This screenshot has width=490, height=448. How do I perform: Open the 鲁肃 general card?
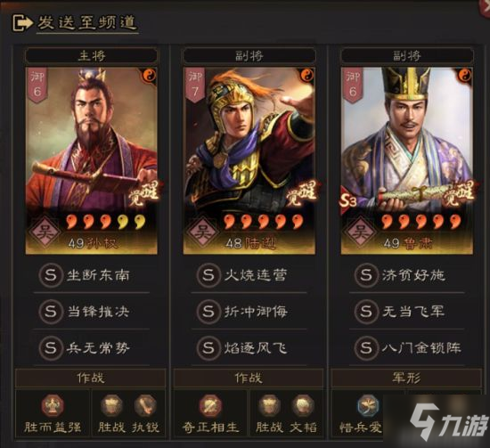[x=407, y=160]
